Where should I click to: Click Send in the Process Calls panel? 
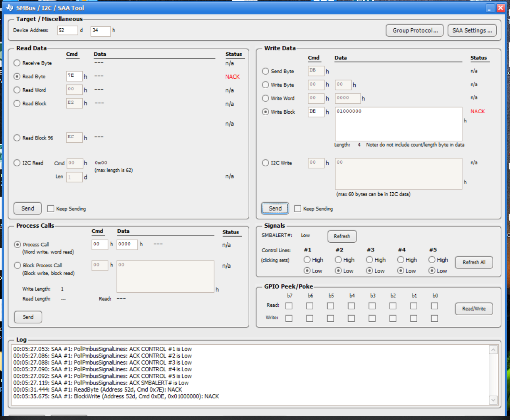coord(28,317)
